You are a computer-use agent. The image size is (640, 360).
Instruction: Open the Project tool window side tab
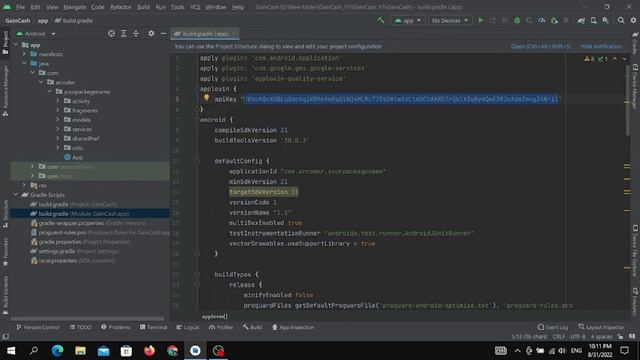5,42
